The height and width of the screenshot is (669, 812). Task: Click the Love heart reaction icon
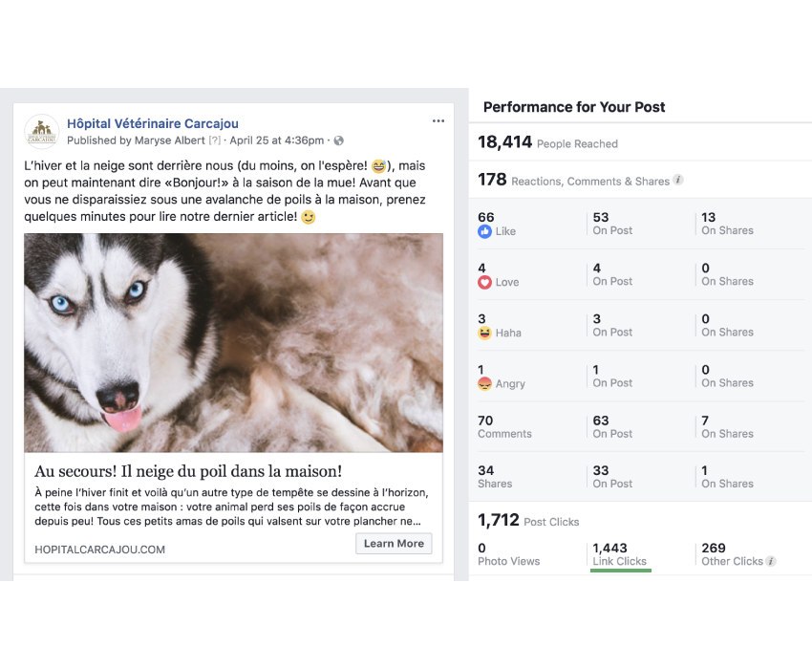pyautogui.click(x=484, y=282)
